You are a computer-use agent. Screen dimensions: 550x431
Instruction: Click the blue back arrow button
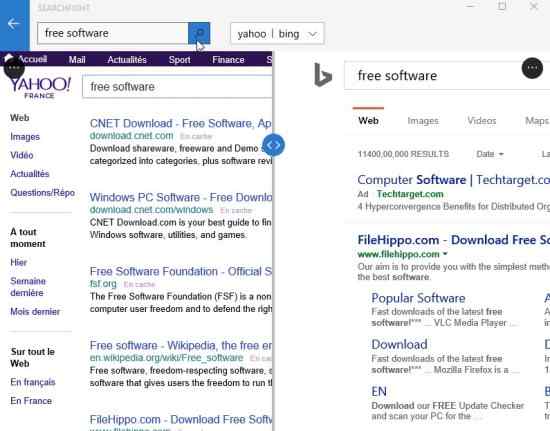(x=14, y=24)
